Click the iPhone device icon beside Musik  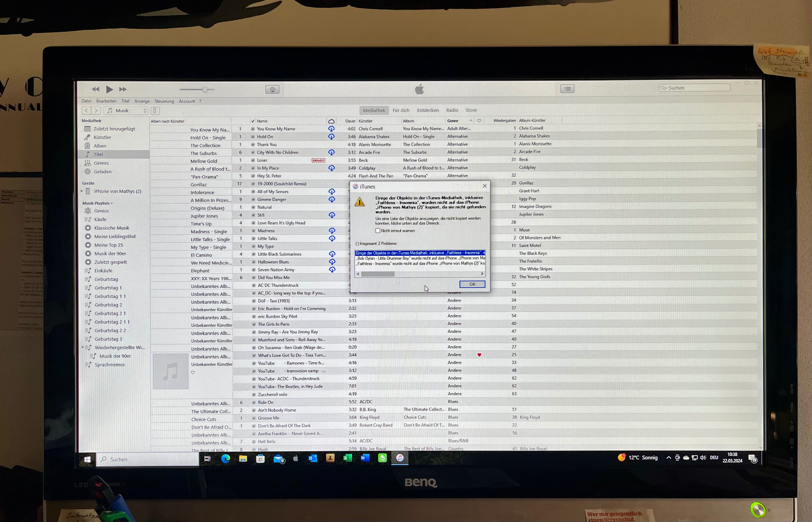coord(155,110)
